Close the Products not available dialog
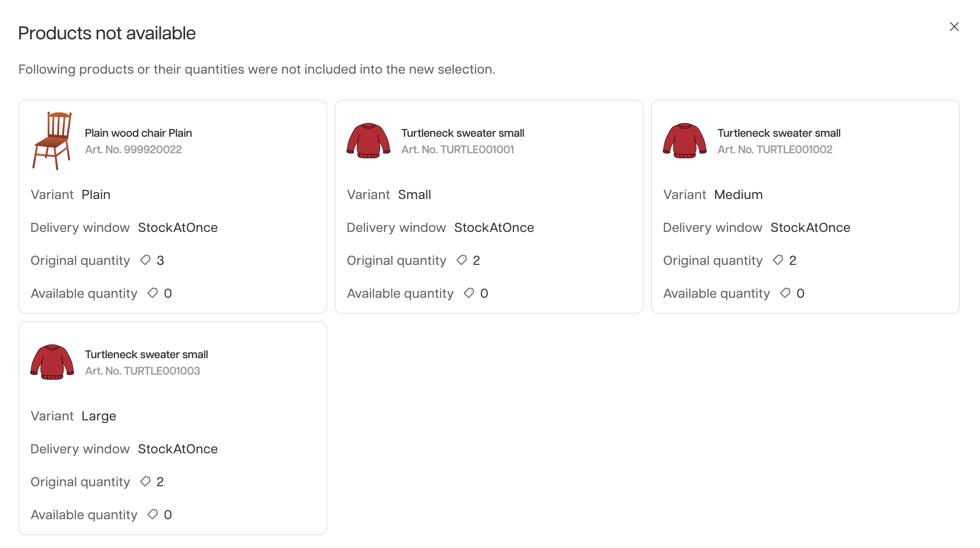The height and width of the screenshot is (548, 980). point(954,27)
